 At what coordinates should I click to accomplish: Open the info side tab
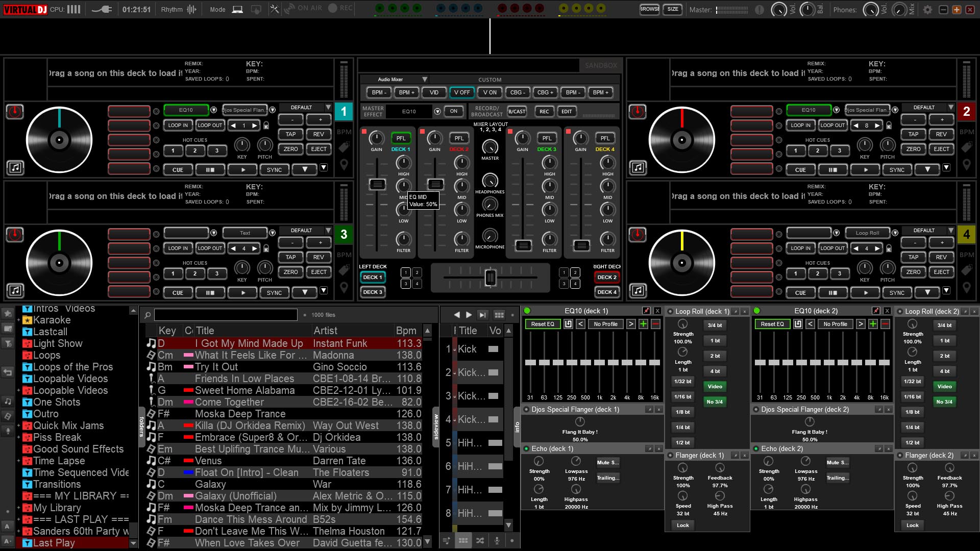517,427
